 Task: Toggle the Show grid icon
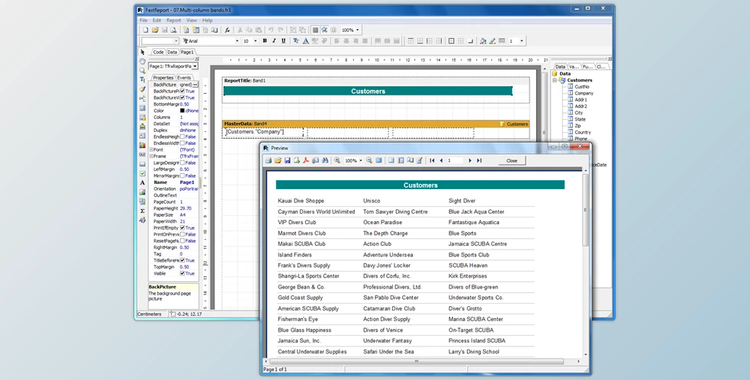tap(315, 30)
